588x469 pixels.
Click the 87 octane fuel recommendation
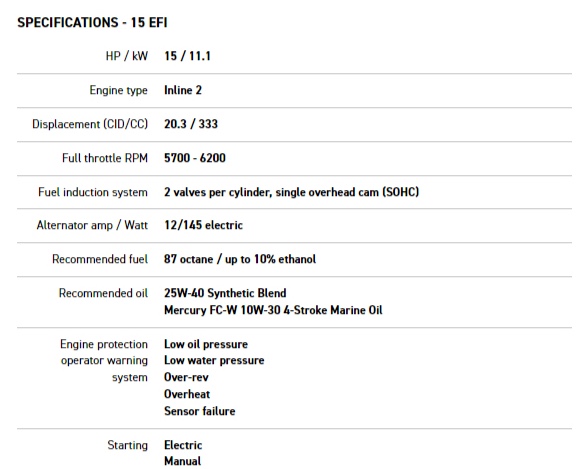(240, 259)
